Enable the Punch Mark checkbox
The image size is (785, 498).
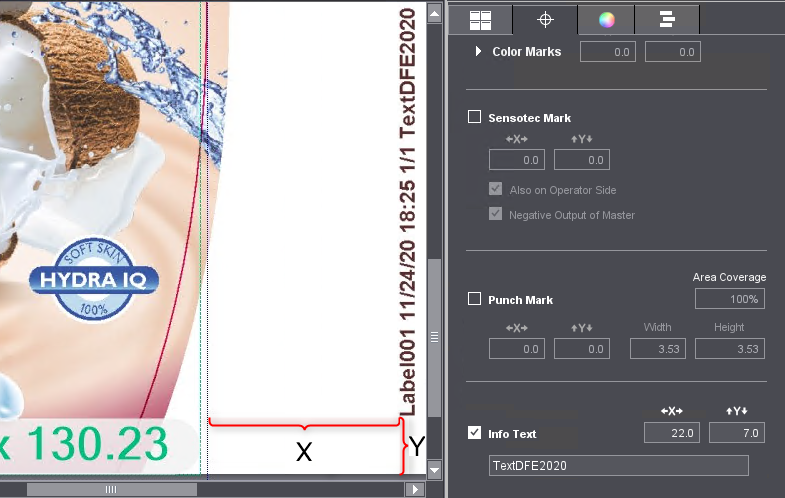[x=475, y=299]
